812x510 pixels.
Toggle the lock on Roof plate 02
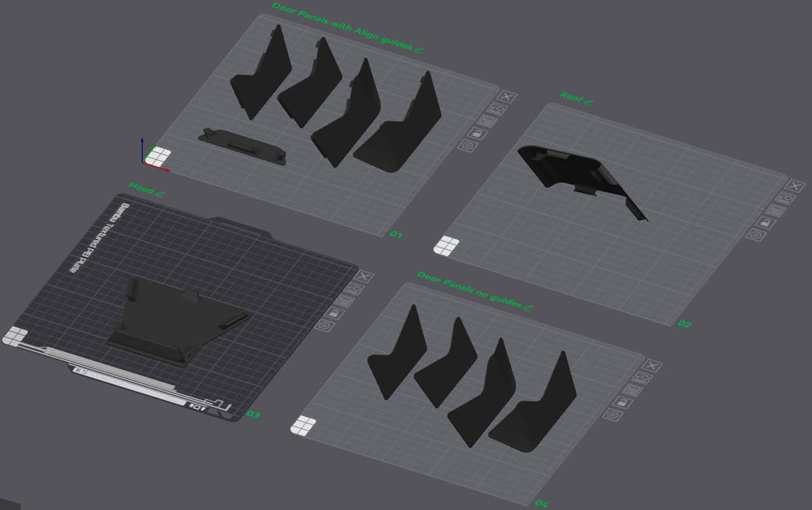pos(765,222)
